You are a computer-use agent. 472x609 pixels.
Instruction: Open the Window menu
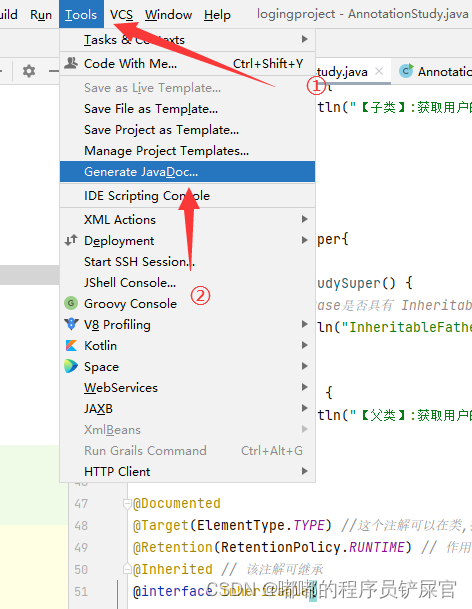click(x=168, y=14)
